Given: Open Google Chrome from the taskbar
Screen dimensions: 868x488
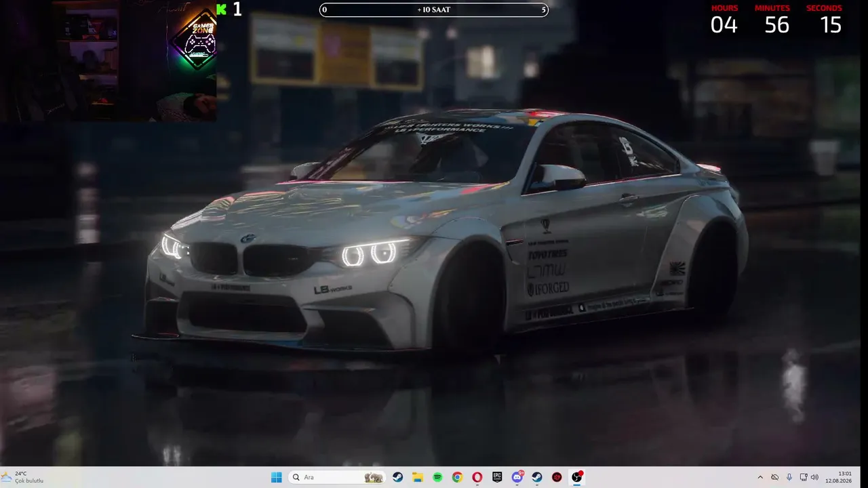Looking at the screenshot, I should pos(458,477).
